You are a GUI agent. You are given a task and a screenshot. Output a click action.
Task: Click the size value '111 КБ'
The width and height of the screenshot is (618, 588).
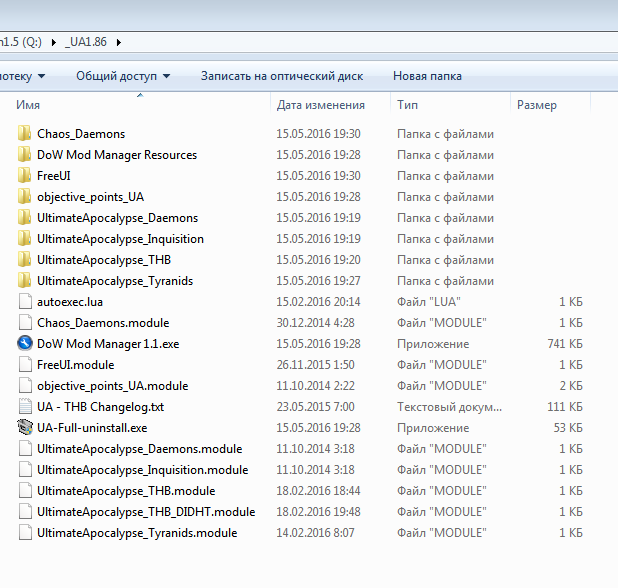pyautogui.click(x=565, y=406)
